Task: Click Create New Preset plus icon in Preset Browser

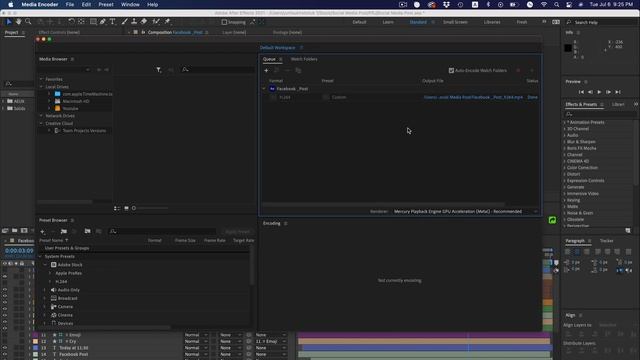Action: tap(43, 231)
